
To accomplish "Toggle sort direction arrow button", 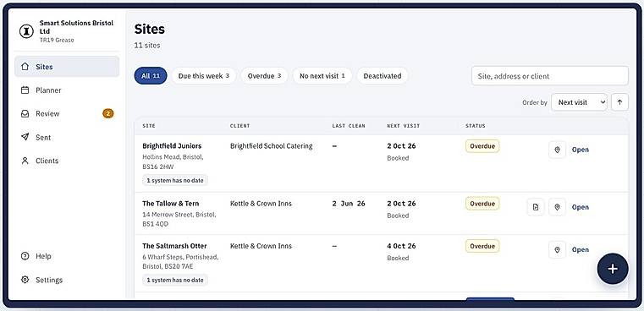I will 619,102.
